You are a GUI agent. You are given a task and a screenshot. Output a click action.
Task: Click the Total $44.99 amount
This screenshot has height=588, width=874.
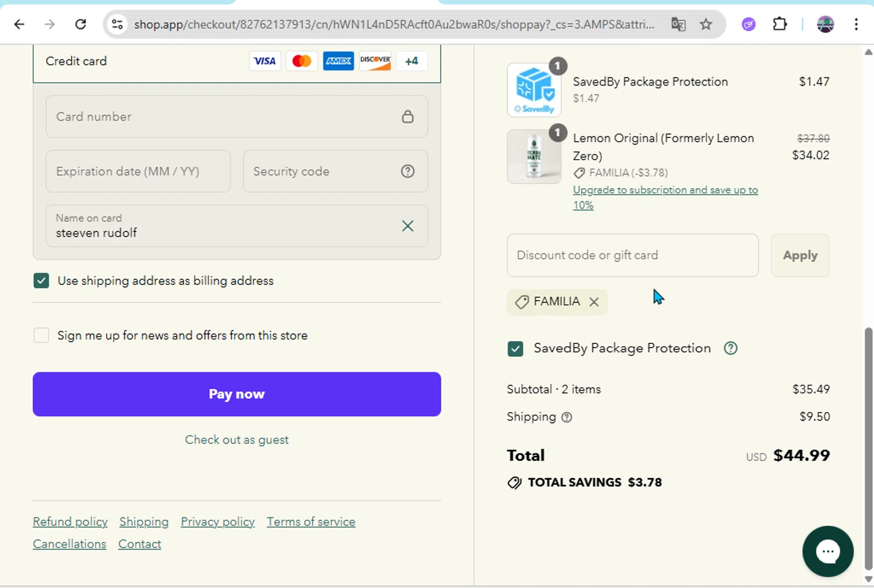click(801, 456)
